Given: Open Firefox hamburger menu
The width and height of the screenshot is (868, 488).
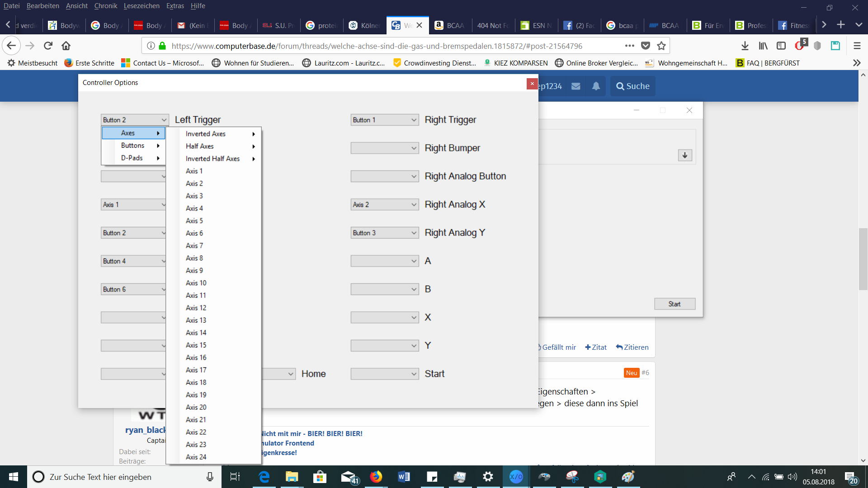Looking at the screenshot, I should coord(857,46).
